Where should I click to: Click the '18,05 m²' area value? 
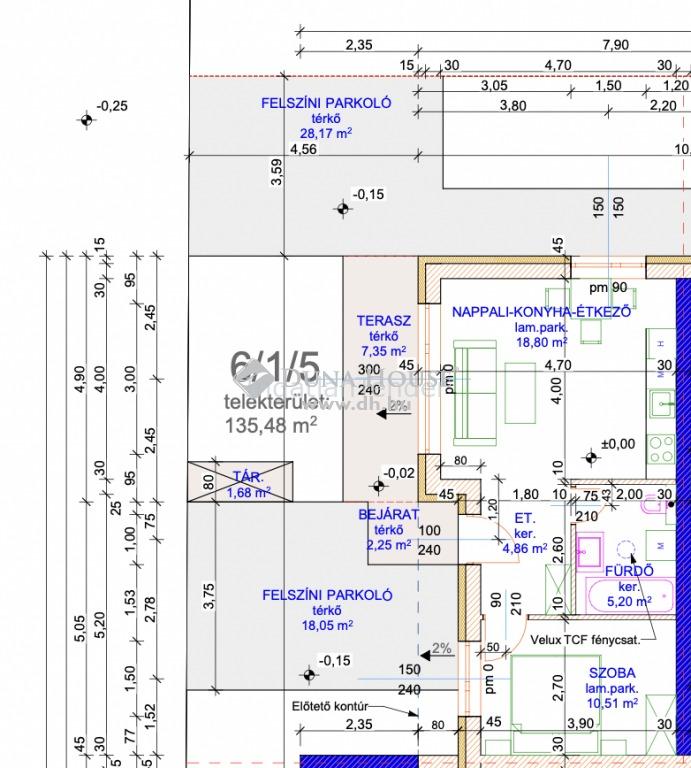(x=328, y=625)
